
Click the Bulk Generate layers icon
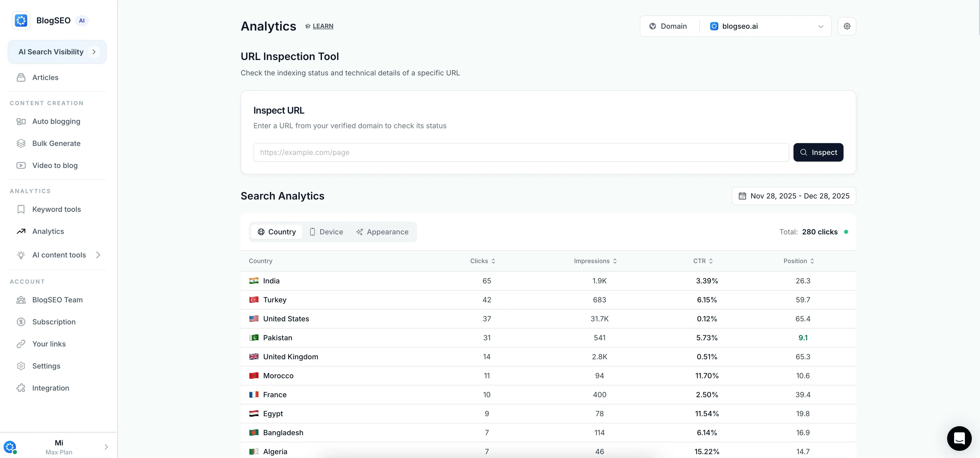pos(21,143)
